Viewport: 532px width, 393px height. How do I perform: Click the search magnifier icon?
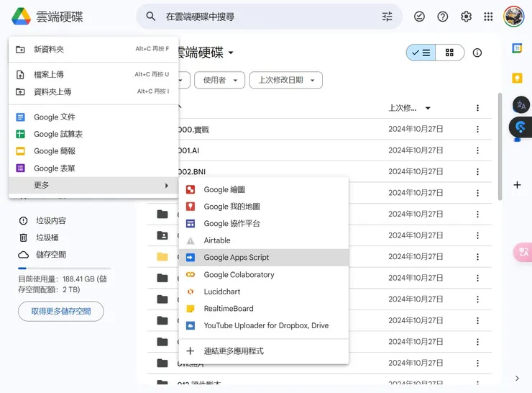tap(151, 17)
